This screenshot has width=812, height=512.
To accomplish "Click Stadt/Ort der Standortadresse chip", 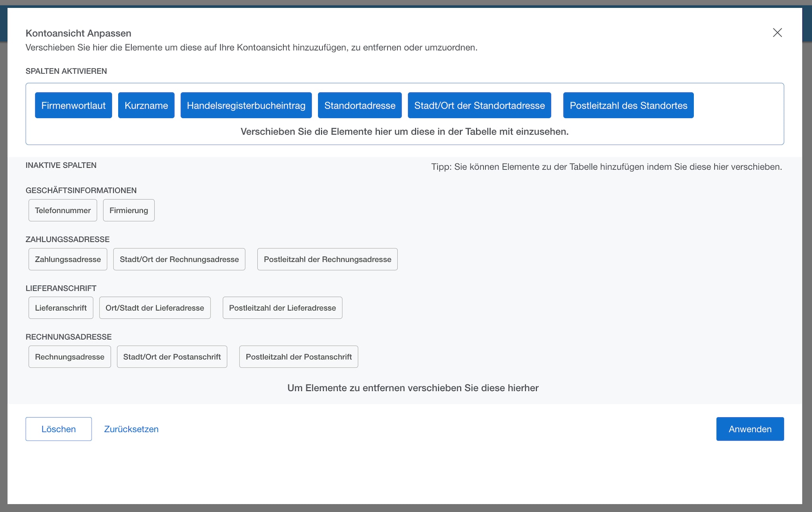I will (479, 105).
